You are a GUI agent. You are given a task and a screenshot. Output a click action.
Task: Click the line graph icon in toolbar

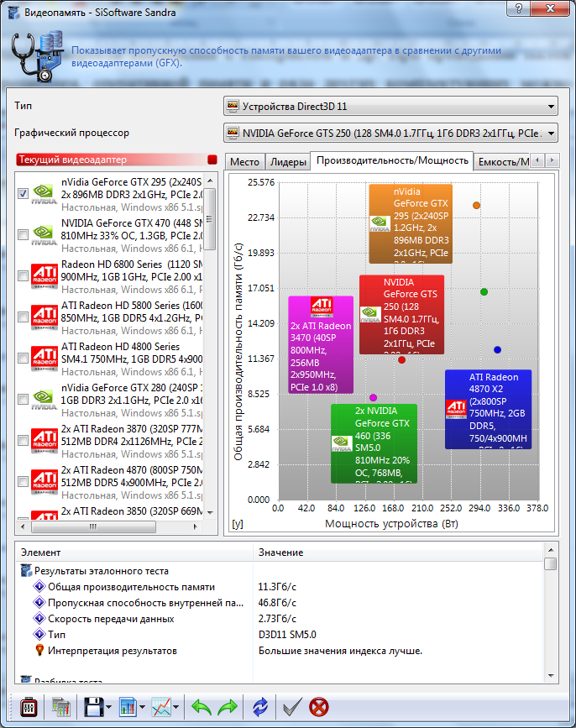point(161,707)
